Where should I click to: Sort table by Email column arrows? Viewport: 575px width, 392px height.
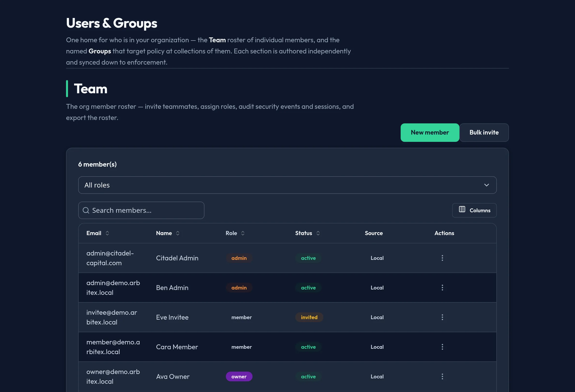107,233
